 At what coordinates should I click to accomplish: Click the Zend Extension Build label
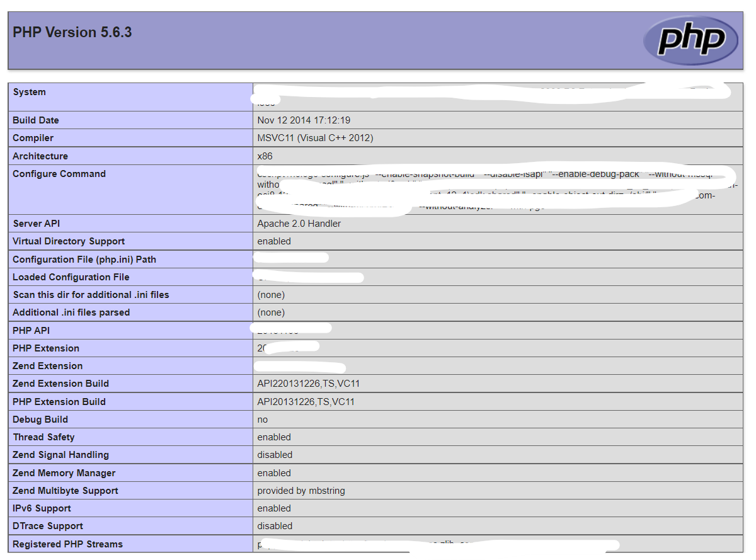click(61, 384)
